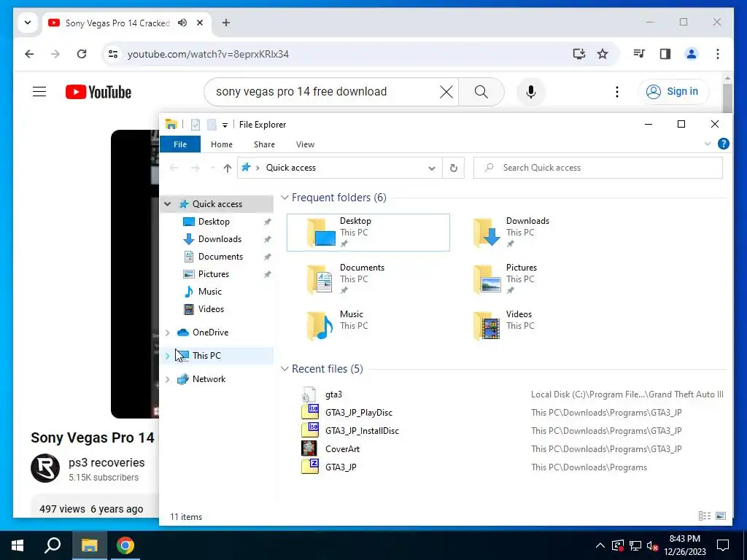Image resolution: width=747 pixels, height=560 pixels.
Task: Select Desktop in the navigation pane
Action: coord(214,222)
